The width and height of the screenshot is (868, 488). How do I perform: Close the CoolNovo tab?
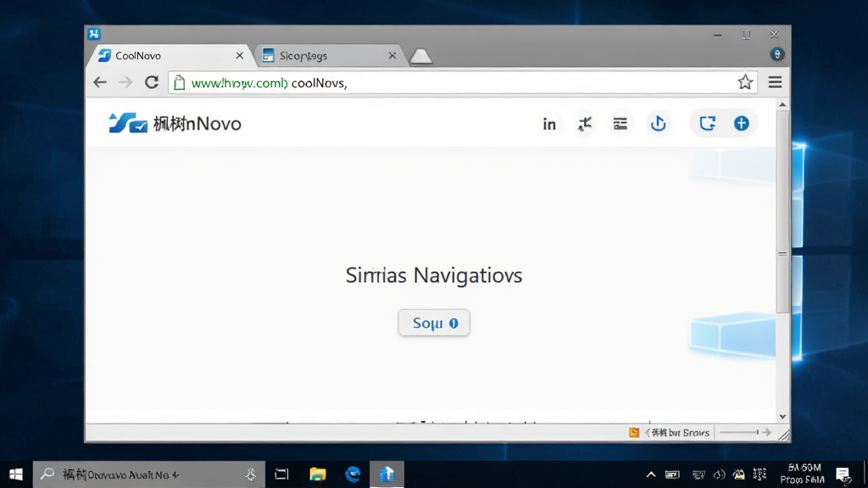tap(240, 56)
